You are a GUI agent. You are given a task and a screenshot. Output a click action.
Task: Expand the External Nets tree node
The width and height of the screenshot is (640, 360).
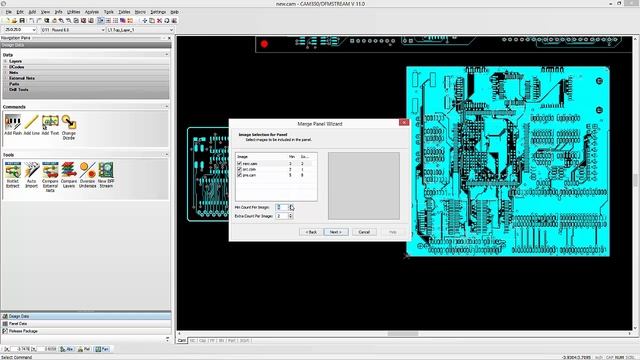[x=5, y=78]
